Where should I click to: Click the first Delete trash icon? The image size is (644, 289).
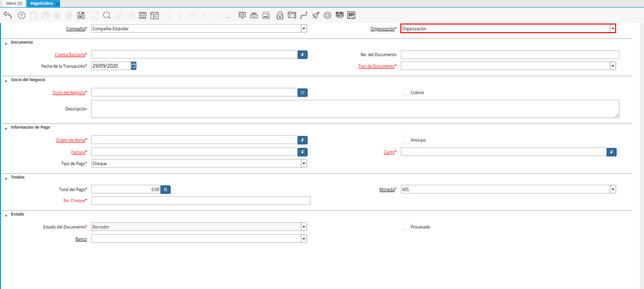[57, 15]
